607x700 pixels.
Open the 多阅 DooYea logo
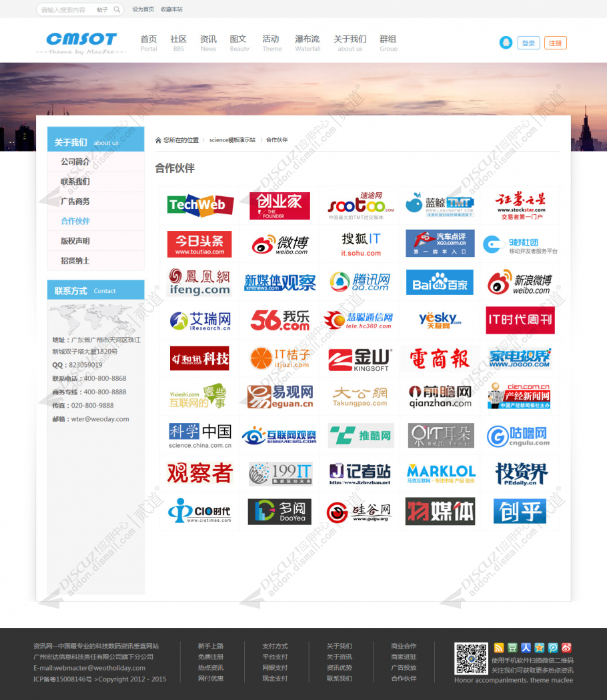(280, 512)
